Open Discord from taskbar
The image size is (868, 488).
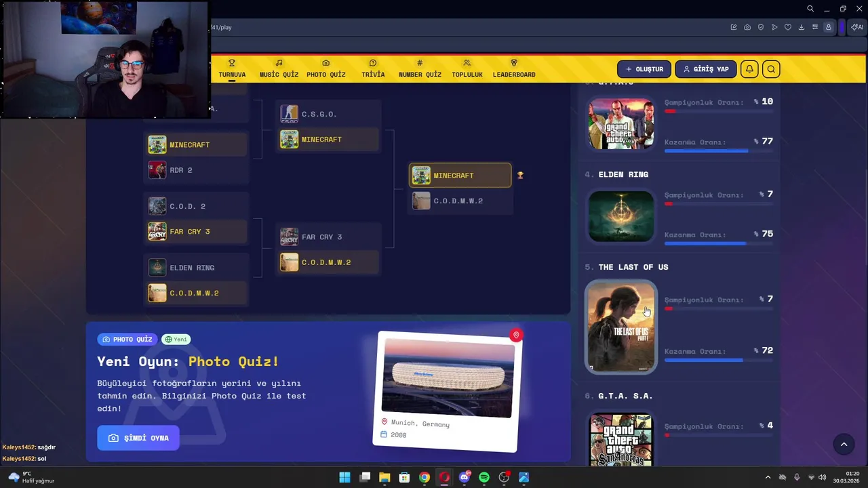(465, 477)
